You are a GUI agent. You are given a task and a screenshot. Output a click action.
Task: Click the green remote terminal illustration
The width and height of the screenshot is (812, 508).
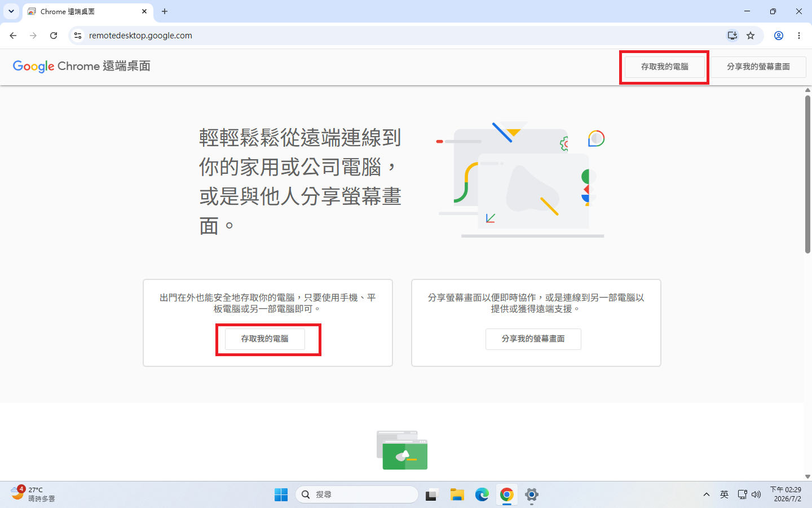(x=402, y=450)
